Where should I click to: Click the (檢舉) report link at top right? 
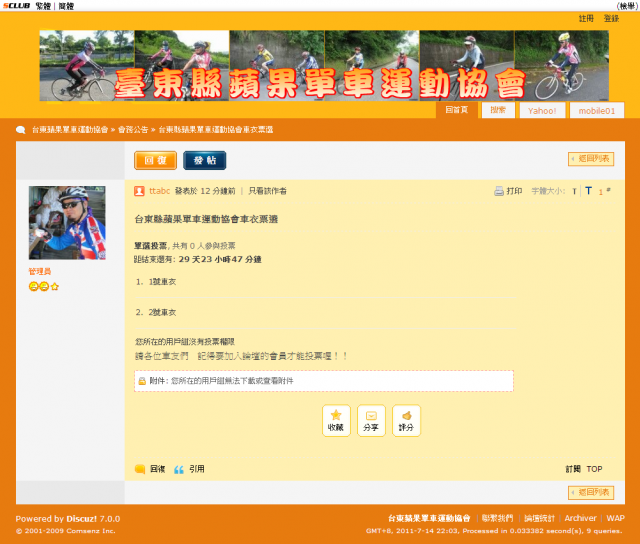click(627, 6)
